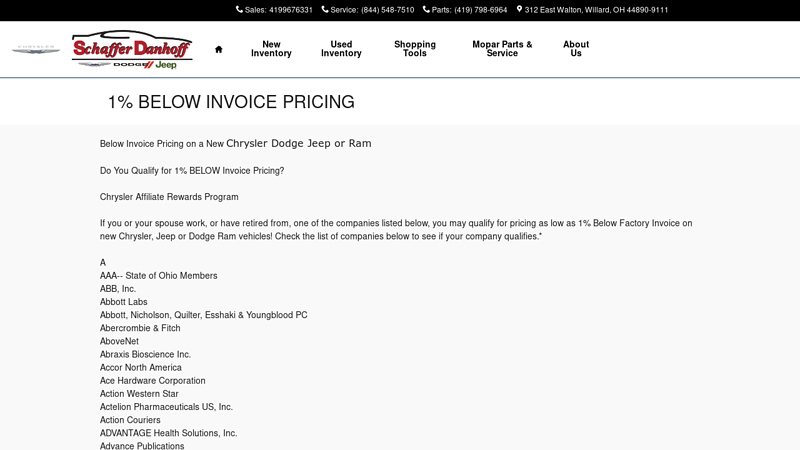Call Parts number (419) 798-6964
Image resolution: width=800 pixels, height=450 pixels.
click(481, 10)
